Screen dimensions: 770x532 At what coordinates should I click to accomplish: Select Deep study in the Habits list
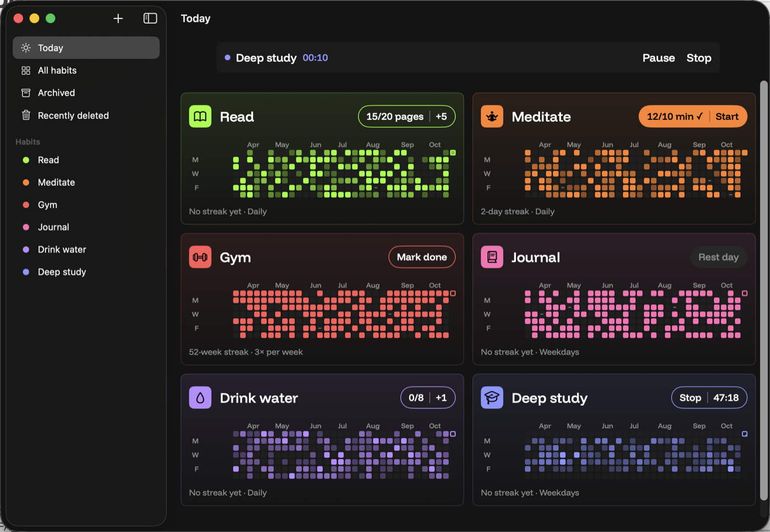pos(86,272)
